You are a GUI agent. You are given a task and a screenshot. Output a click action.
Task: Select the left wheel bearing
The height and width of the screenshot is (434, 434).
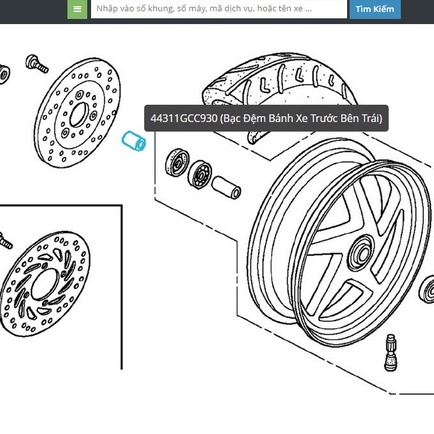coord(177,163)
